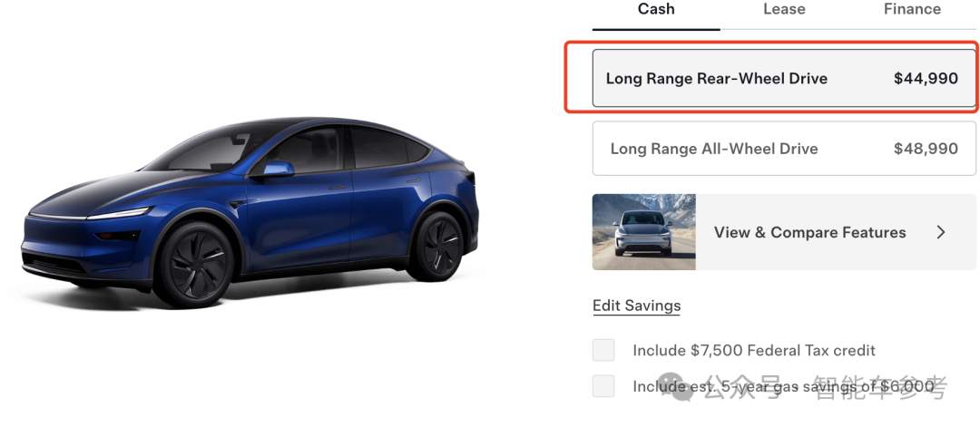Open the Lease tab

click(x=784, y=9)
